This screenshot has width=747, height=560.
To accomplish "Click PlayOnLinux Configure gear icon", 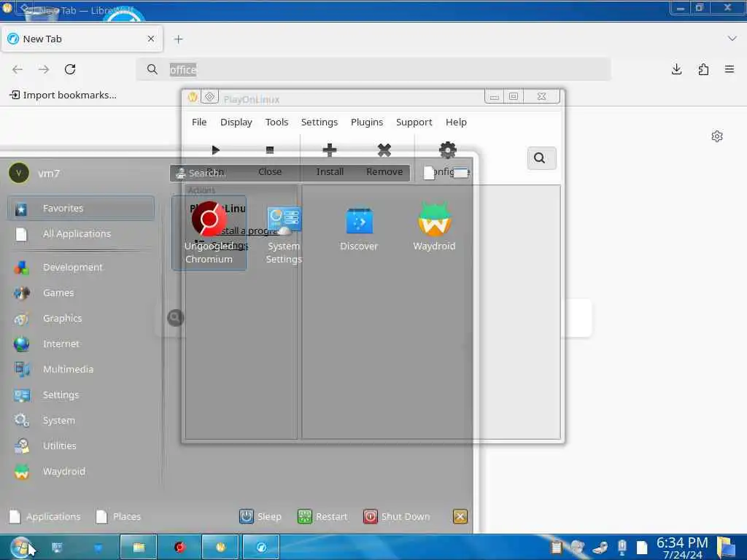I will pos(447,150).
